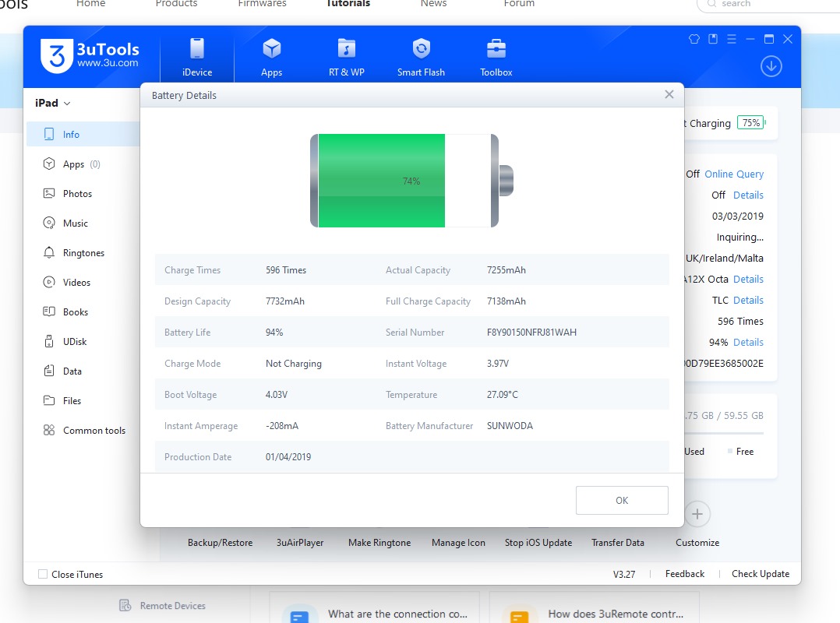Click Check Update in status bar

[x=761, y=574]
